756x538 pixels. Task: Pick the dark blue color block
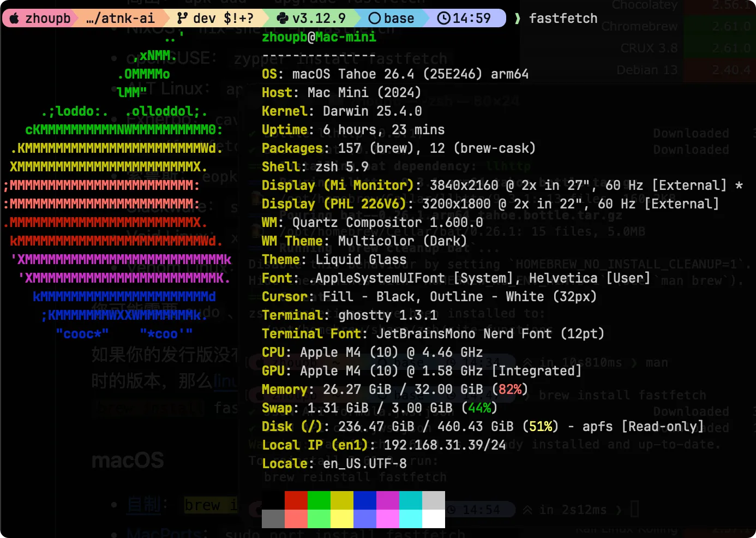365,500
